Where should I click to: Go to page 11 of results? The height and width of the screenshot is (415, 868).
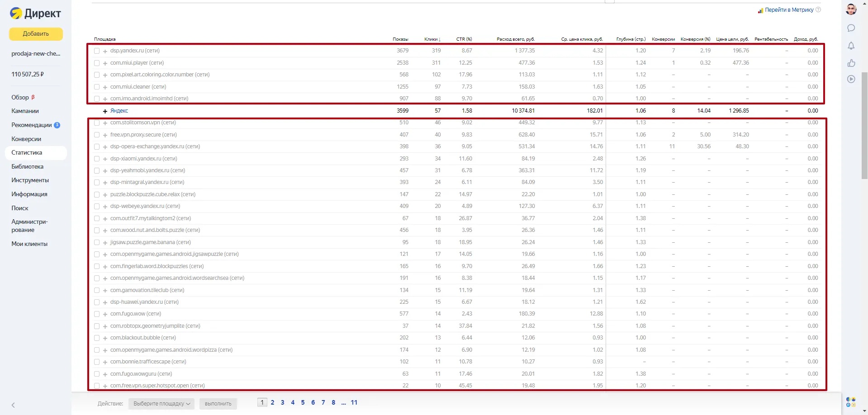[x=354, y=402]
